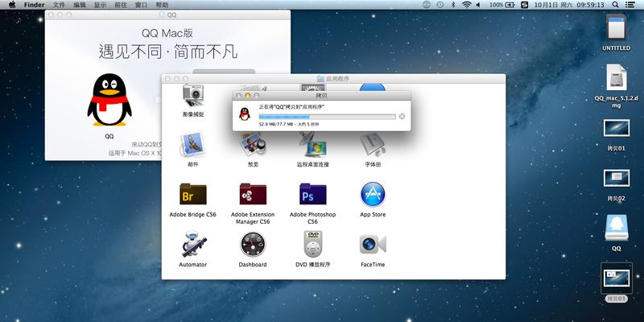644x322 pixels.
Task: Select the 图像捕捉 camera icon
Action: coord(193,96)
